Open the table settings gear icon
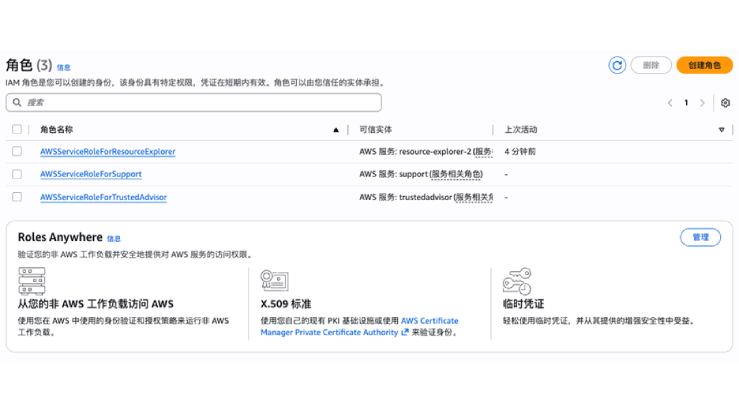Image resolution: width=739 pixels, height=415 pixels. tap(725, 103)
